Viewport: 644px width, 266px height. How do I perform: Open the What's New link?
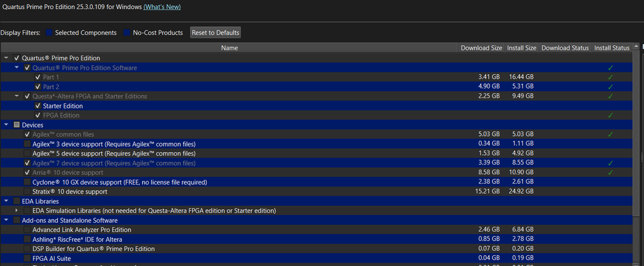click(x=162, y=7)
